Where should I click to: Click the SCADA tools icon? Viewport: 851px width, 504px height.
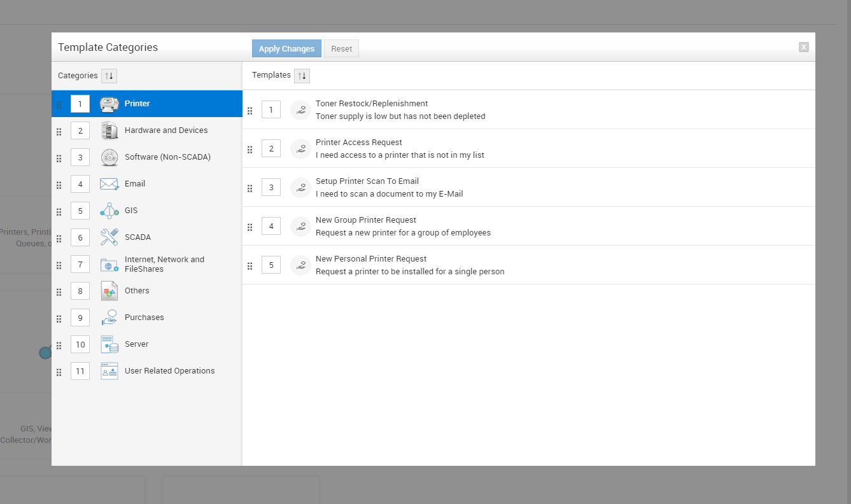coord(109,237)
